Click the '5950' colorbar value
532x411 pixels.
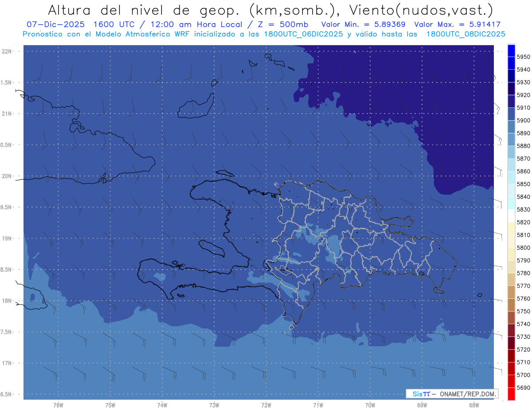coord(523,57)
